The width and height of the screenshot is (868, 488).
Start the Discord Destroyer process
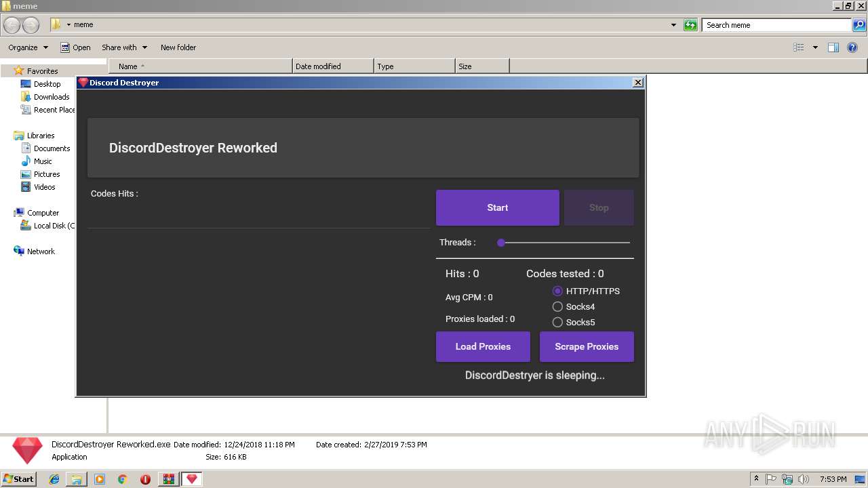[x=497, y=207]
